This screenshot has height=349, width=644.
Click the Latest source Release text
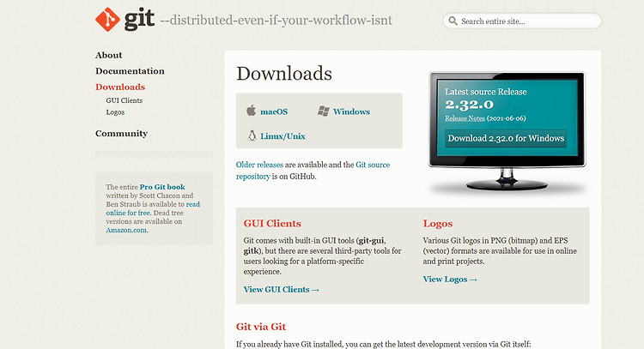[486, 92]
